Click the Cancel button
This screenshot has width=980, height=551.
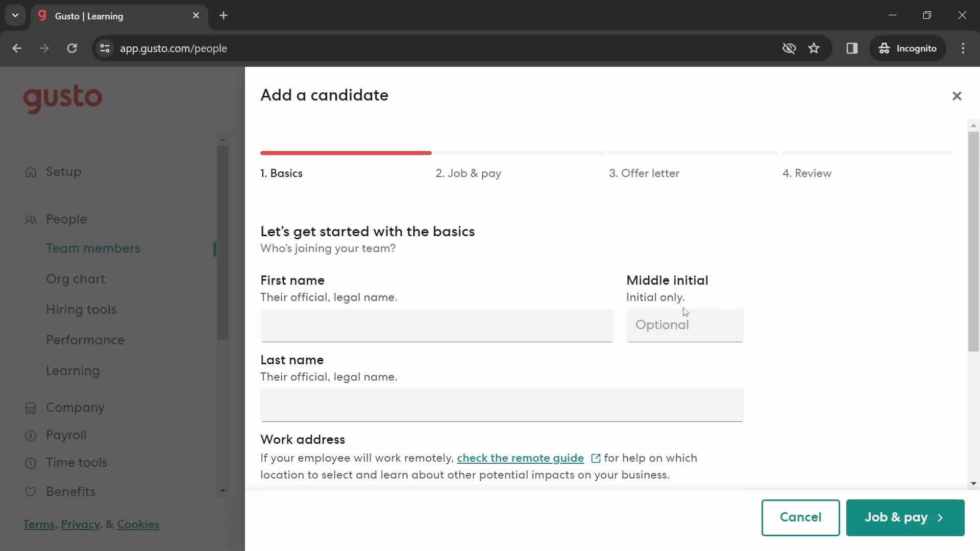tap(800, 517)
